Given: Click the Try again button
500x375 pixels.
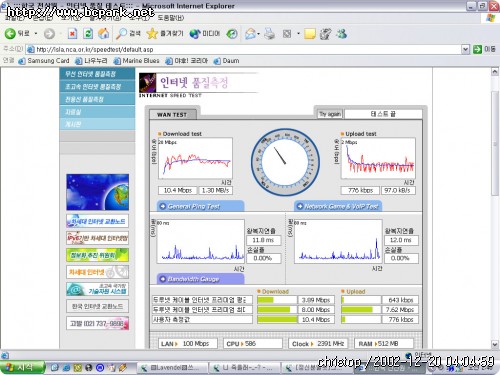Looking at the screenshot, I should click(x=330, y=114).
